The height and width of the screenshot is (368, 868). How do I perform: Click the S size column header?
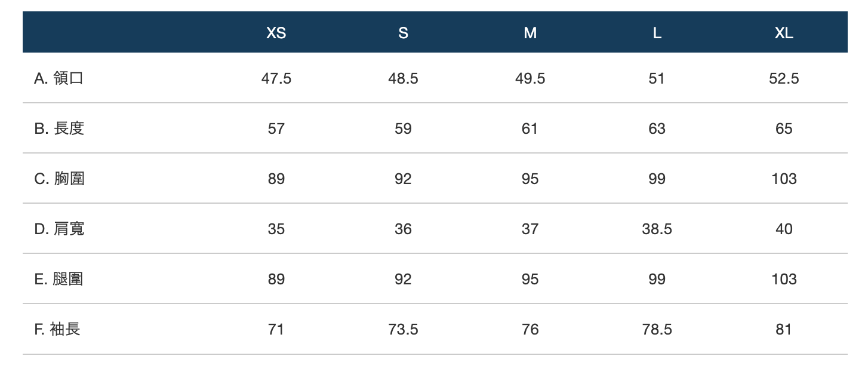tap(403, 33)
